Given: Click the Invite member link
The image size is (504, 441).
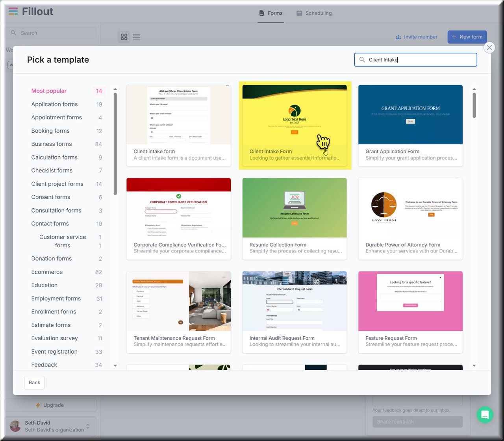Looking at the screenshot, I should (x=416, y=37).
